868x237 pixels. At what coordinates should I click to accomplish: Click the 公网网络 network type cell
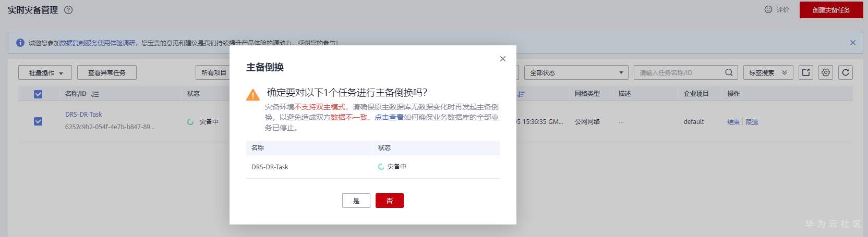[x=587, y=122]
